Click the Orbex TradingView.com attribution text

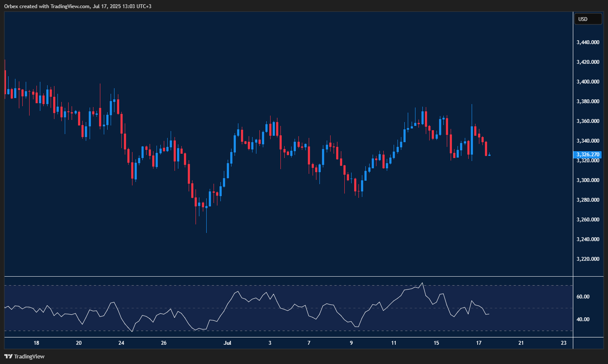tap(78, 6)
